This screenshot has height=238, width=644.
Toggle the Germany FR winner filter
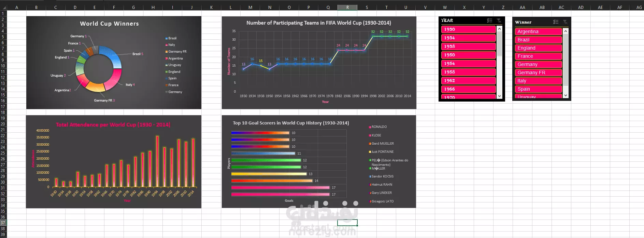538,72
